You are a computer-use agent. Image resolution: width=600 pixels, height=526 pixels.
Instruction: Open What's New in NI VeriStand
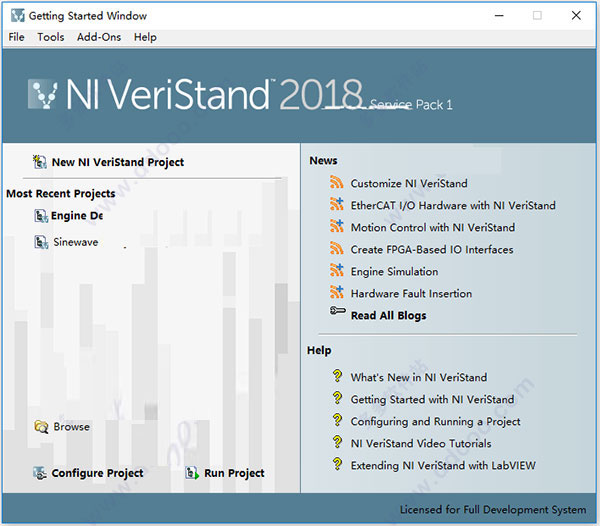pos(419,378)
